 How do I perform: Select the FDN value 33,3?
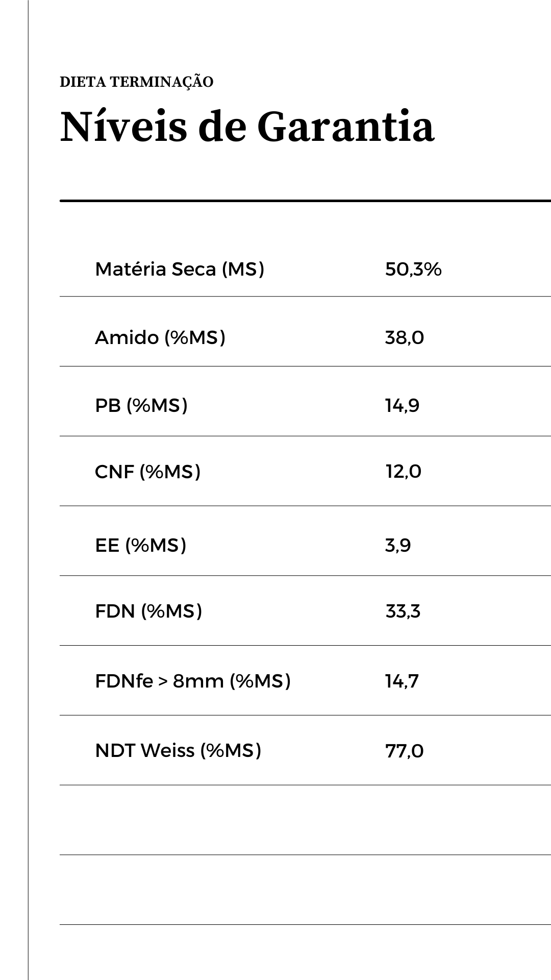click(x=403, y=611)
